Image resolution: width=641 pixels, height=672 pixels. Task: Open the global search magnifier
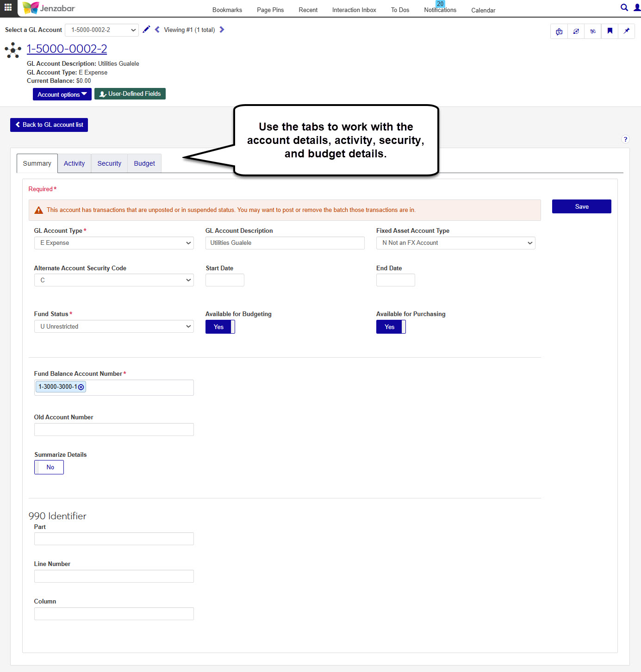point(624,7)
